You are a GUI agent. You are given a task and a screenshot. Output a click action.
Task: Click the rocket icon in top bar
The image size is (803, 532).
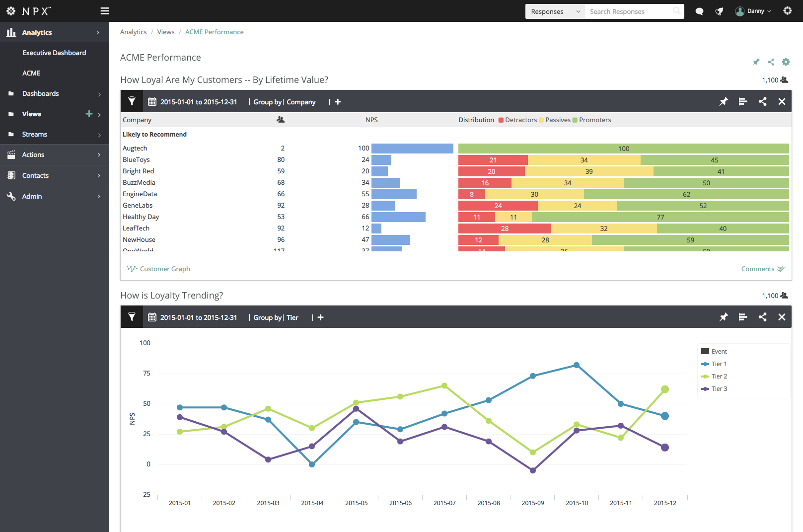tap(719, 11)
